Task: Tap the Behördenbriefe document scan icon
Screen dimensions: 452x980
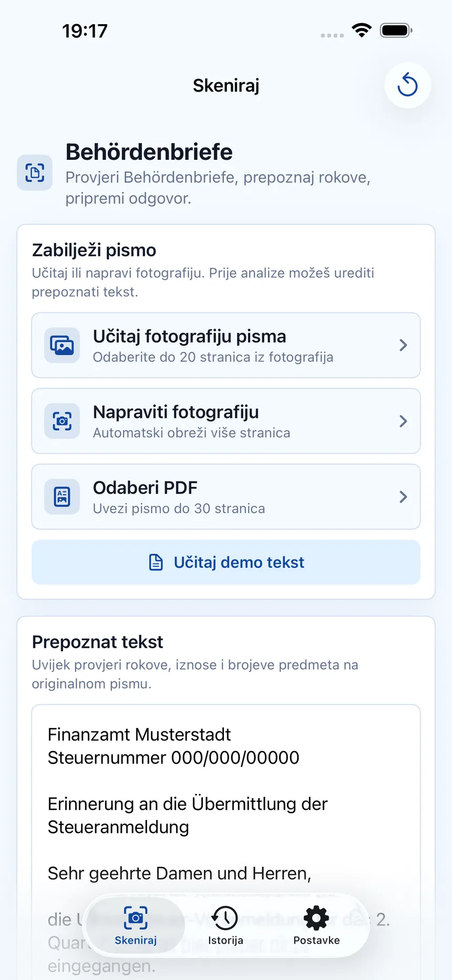Action: pos(35,172)
